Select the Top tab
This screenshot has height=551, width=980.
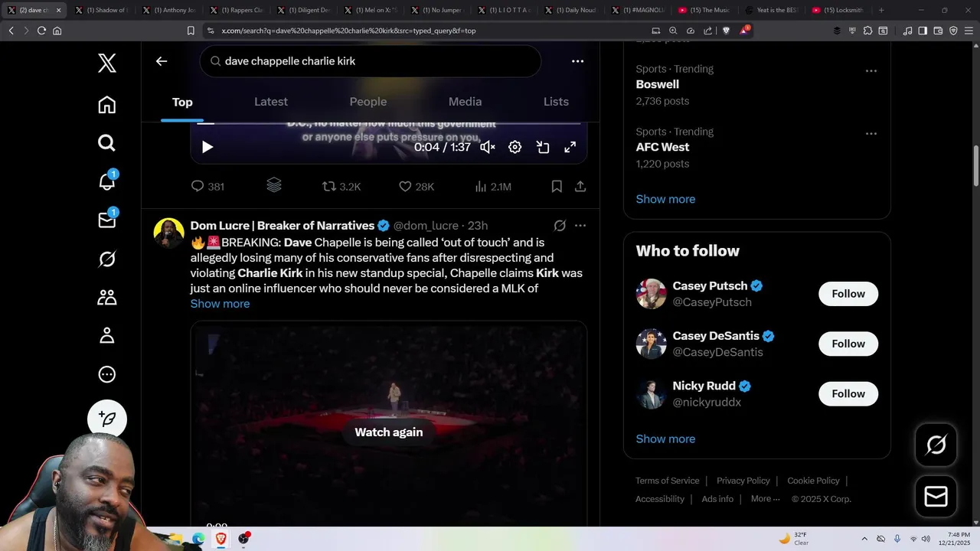pos(182,102)
